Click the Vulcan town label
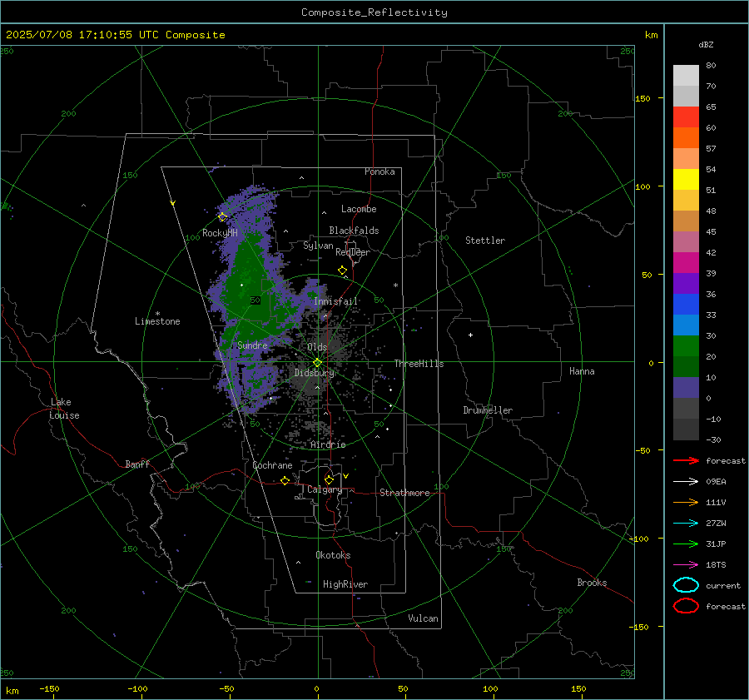Image resolution: width=749 pixels, height=700 pixels. pyautogui.click(x=423, y=618)
